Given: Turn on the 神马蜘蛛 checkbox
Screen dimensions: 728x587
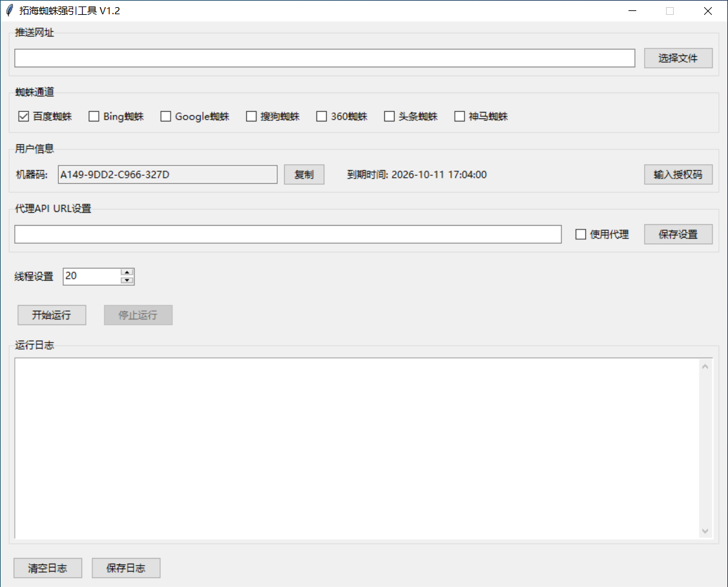Looking at the screenshot, I should 460,116.
